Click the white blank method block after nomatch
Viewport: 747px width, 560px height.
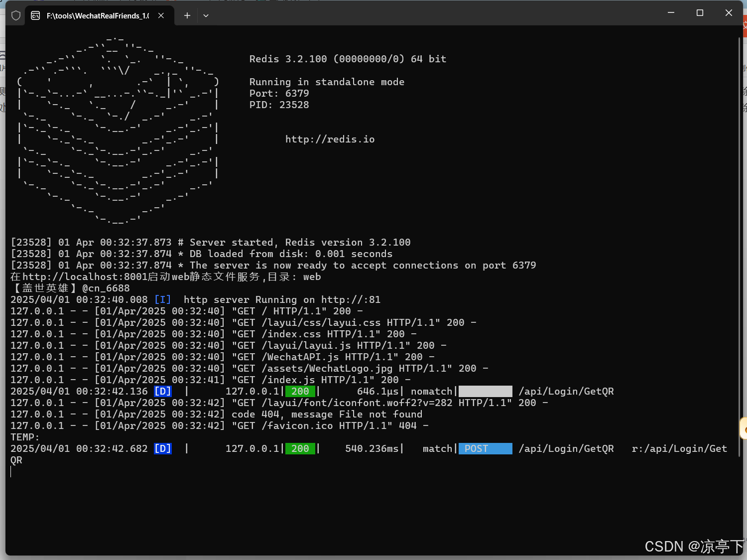pyautogui.click(x=486, y=391)
